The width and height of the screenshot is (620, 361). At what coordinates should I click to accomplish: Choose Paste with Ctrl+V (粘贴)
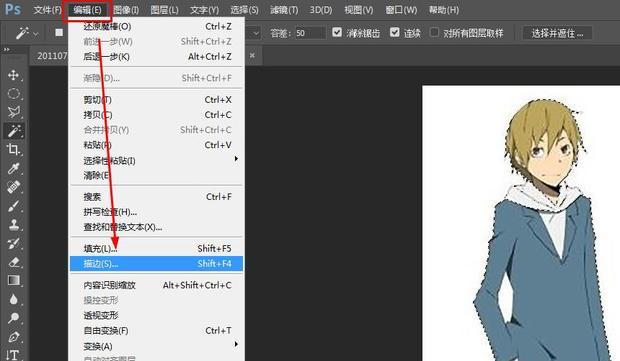coord(157,145)
